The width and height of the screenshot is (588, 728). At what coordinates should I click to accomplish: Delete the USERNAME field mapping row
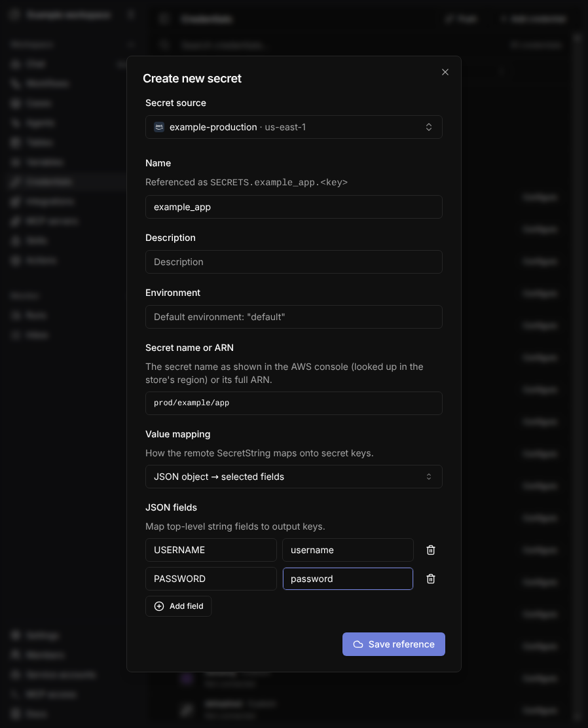point(431,550)
